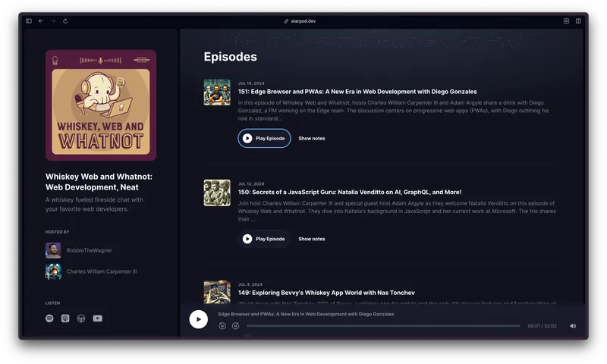Seek along the audio progress bar
The image size is (607, 364).
click(x=383, y=326)
